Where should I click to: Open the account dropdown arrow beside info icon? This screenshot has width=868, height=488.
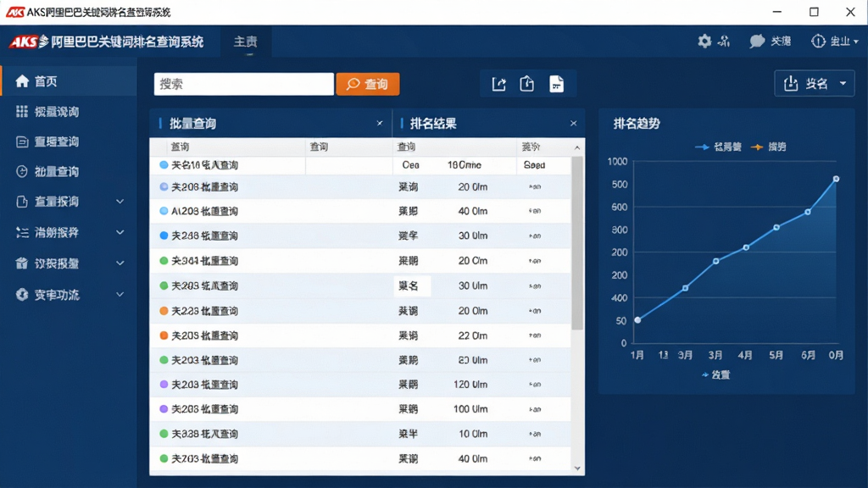coord(856,42)
